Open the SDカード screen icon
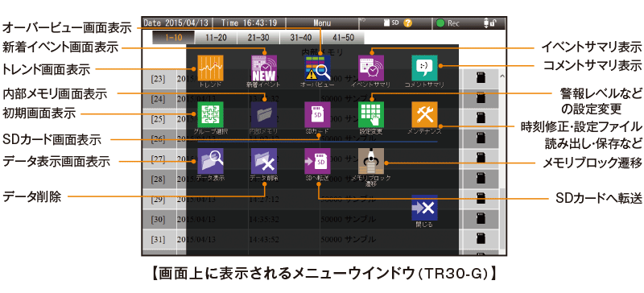The width and height of the screenshot is (644, 293). click(x=317, y=114)
